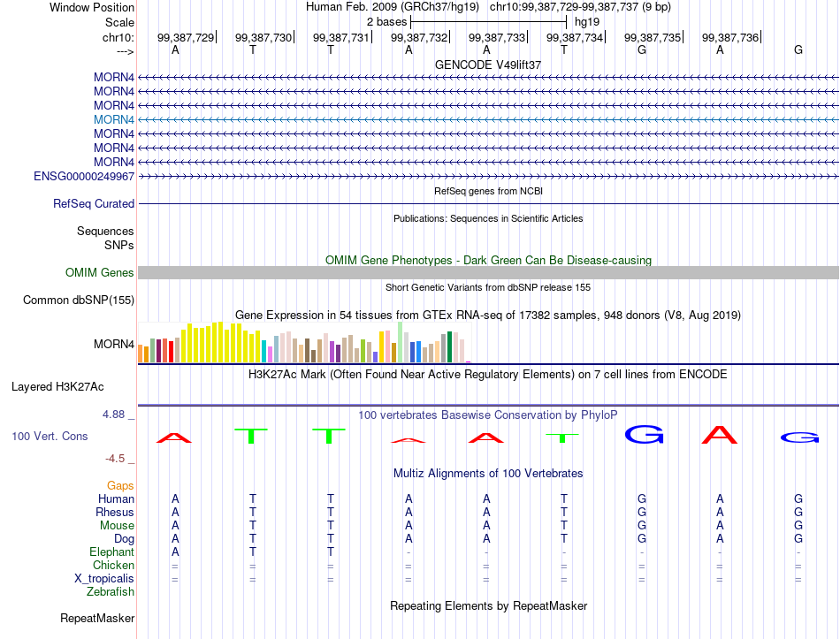The image size is (840, 639).
Task: Select the Elephant species alignment label
Action: pyautogui.click(x=112, y=552)
